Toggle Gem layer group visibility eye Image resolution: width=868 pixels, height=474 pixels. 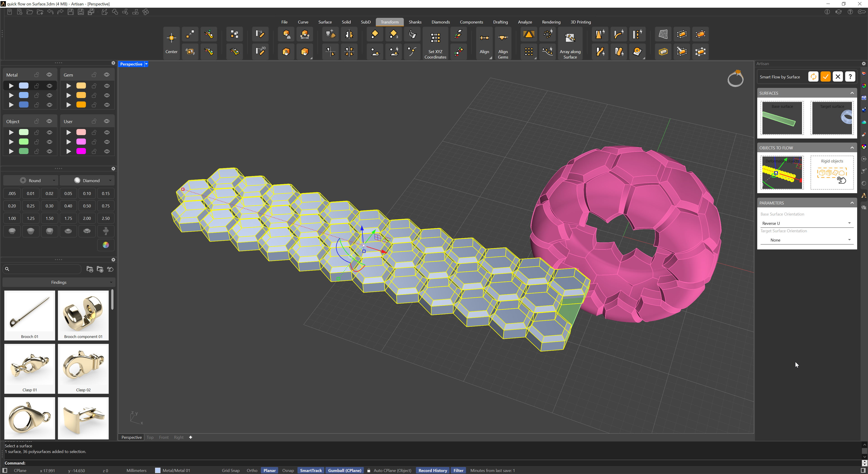pos(107,75)
